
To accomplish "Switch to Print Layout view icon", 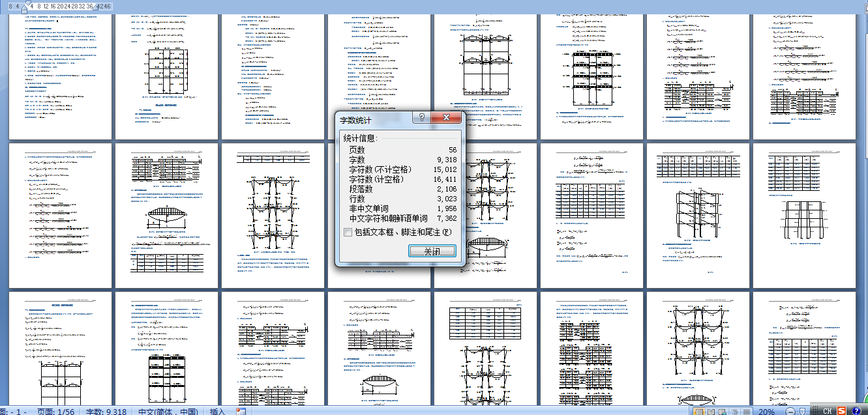I will 698,412.
